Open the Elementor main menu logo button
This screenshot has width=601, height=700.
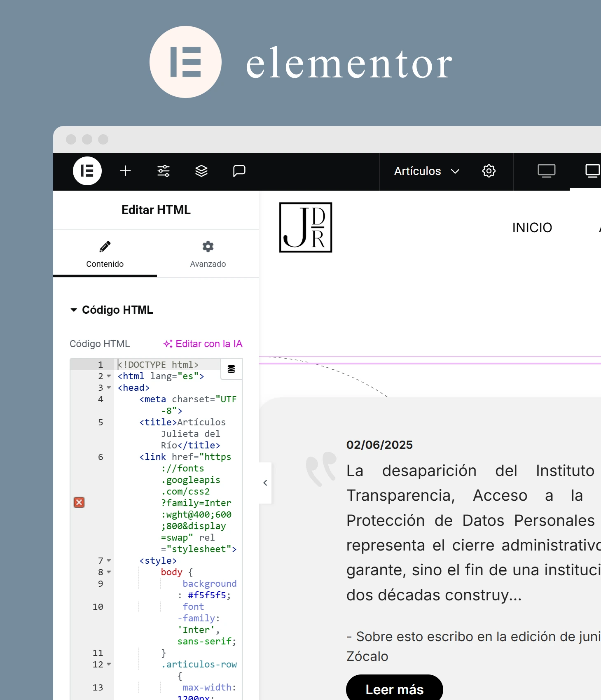click(87, 171)
